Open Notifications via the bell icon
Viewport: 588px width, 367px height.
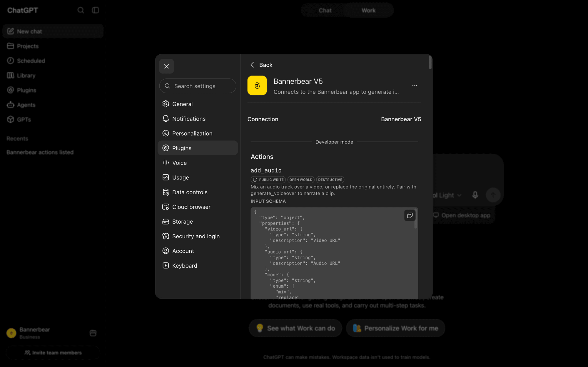coord(166,119)
